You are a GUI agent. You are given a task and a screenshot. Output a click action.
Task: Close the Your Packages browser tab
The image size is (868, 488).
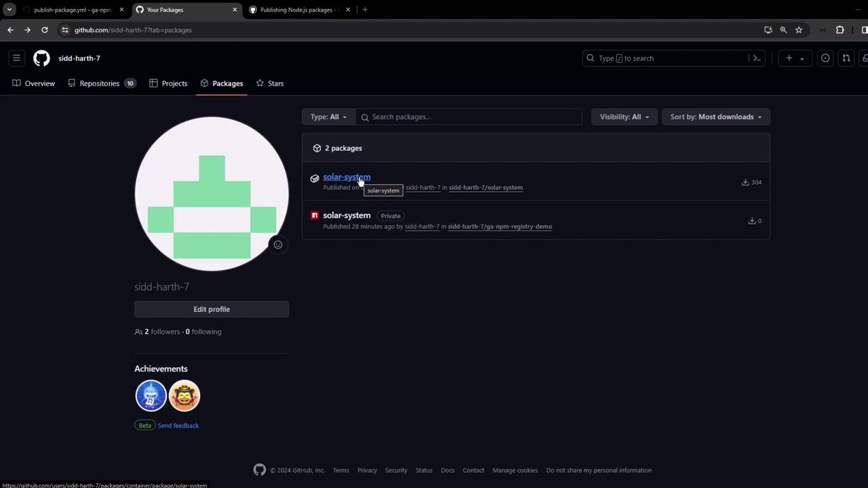[235, 9]
